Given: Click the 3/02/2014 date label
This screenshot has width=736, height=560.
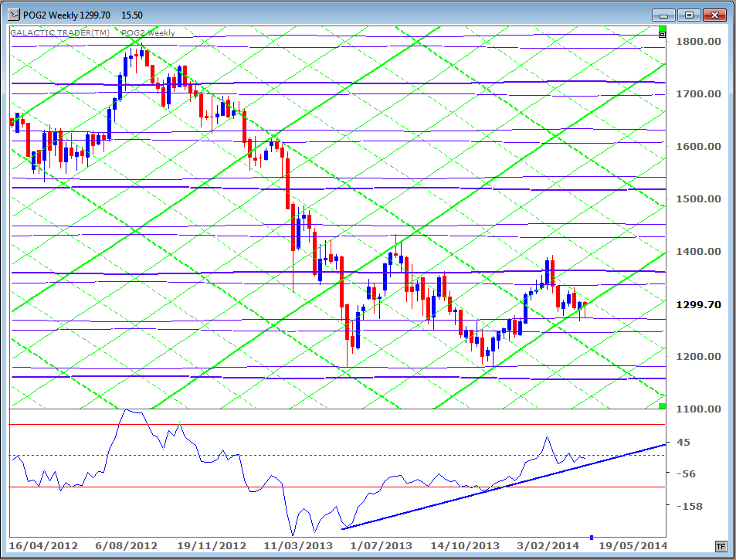Looking at the screenshot, I should [548, 546].
